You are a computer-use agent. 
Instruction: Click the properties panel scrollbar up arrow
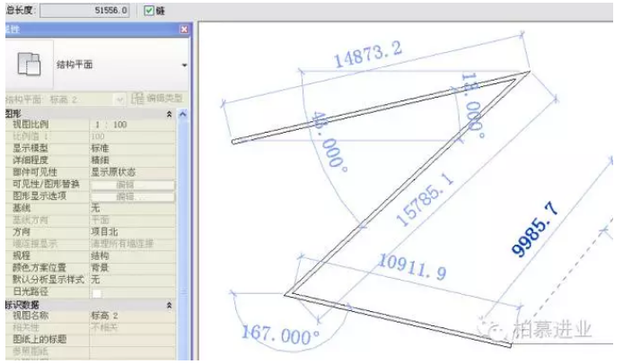[184, 115]
